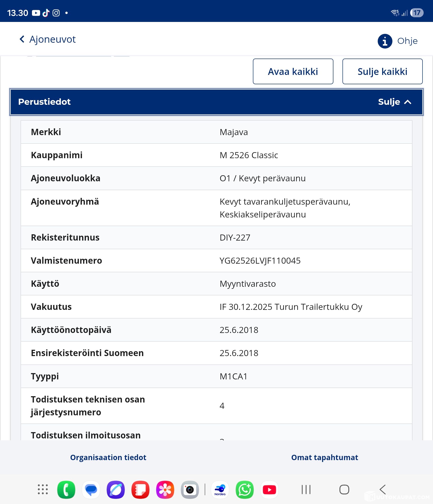Open the Samsung Internet browser icon
433x504 pixels.
(x=116, y=489)
